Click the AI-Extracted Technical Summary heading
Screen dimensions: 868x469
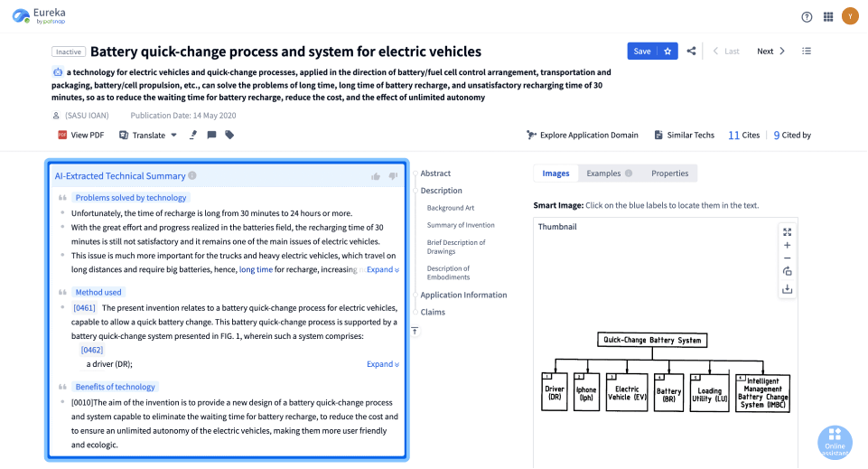[120, 176]
